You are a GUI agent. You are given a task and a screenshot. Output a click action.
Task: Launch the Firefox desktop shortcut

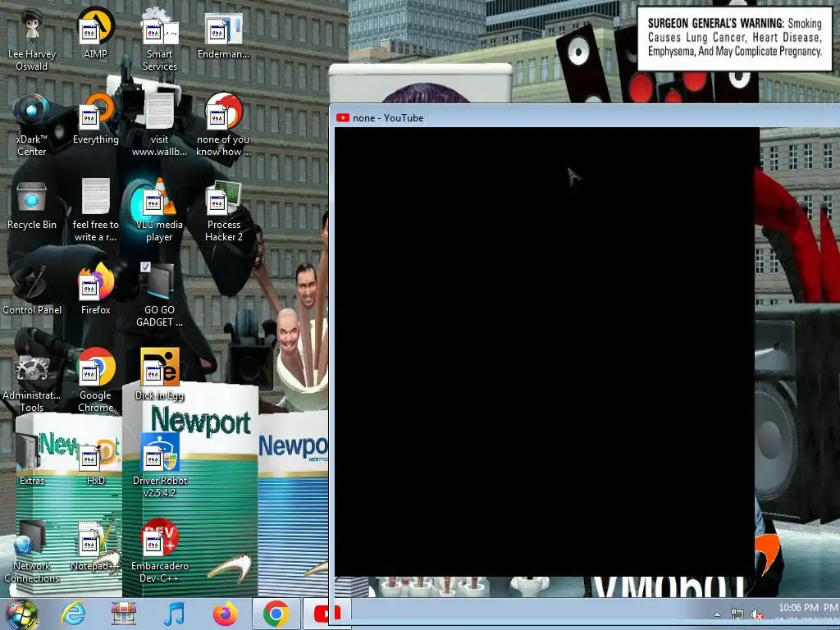95,290
